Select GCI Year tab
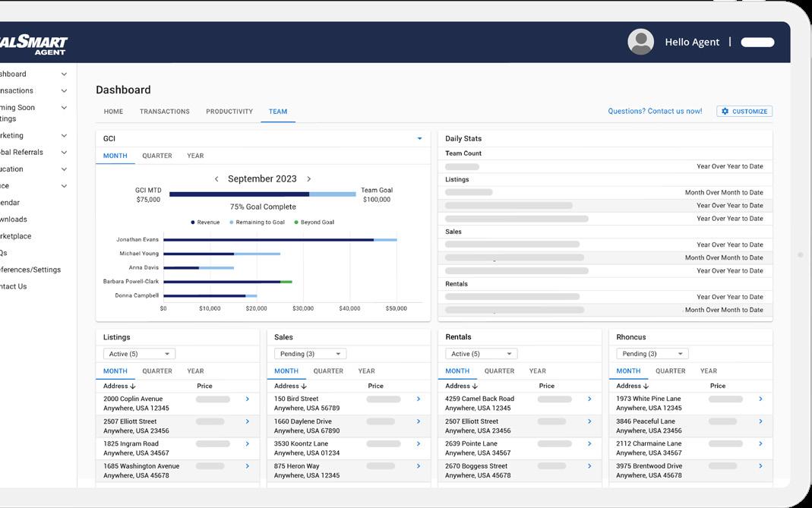The width and height of the screenshot is (812, 508). [195, 156]
